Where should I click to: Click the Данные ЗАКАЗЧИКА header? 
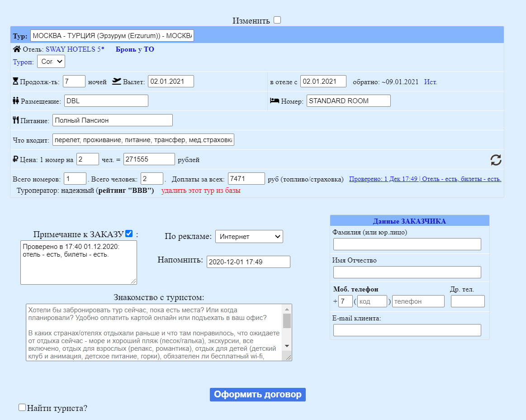click(409, 221)
